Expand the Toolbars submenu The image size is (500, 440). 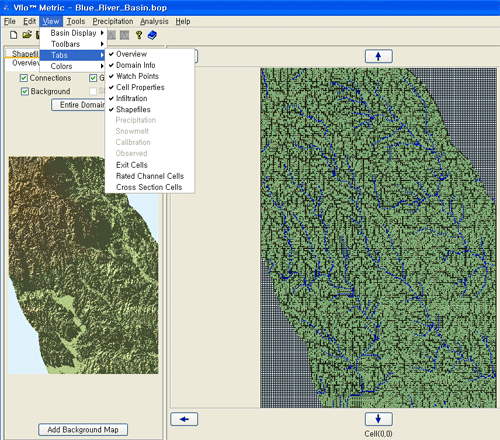point(73,44)
